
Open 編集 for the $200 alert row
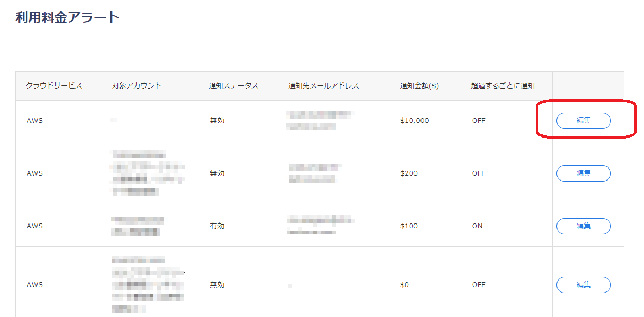coord(583,173)
